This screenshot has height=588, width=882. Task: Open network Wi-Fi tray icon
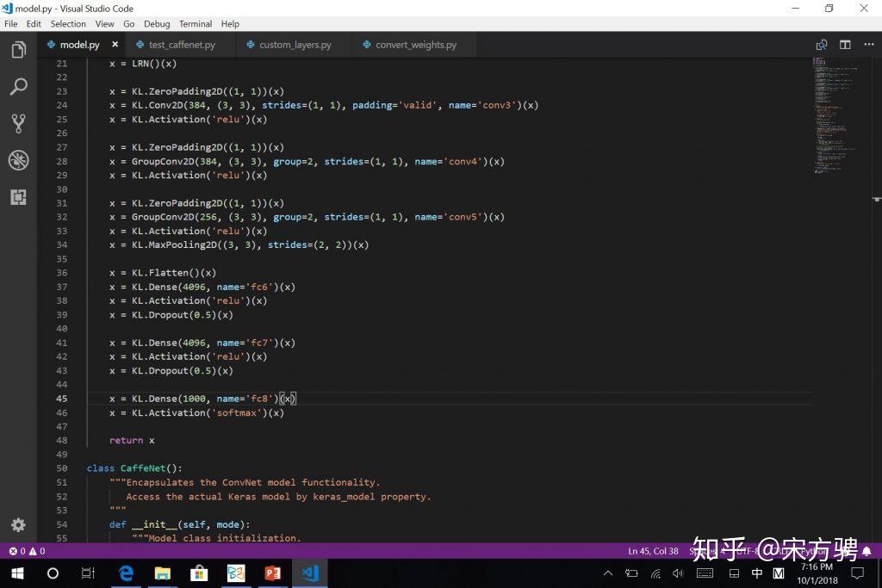tap(655, 573)
